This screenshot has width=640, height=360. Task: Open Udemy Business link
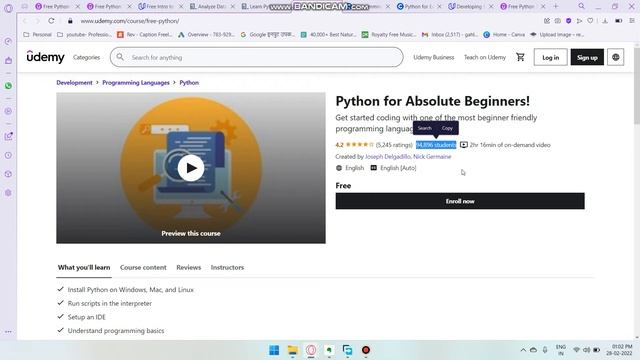point(433,58)
